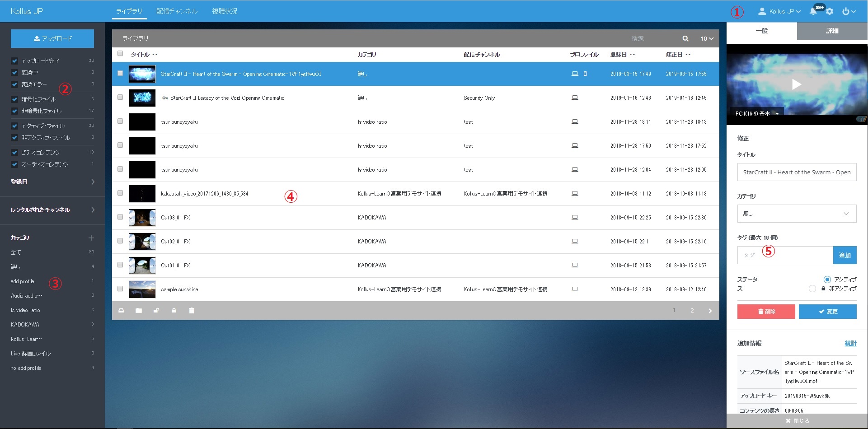The width and height of the screenshot is (868, 429).
Task: Add a category with the plus icon
Action: point(91,238)
